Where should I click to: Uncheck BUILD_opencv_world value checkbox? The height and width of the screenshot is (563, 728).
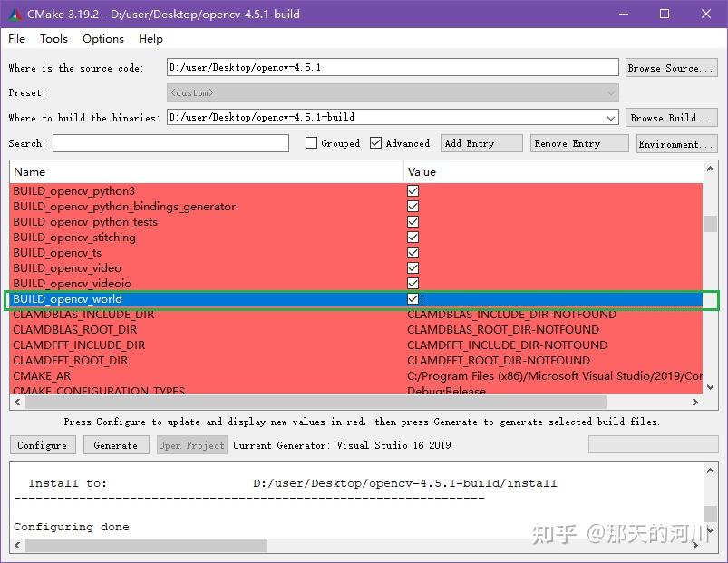pos(413,298)
